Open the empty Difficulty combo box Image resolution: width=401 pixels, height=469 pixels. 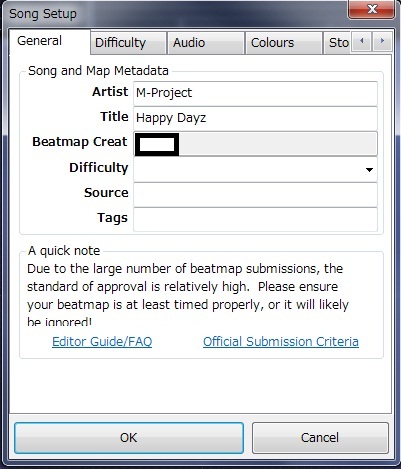click(255, 170)
